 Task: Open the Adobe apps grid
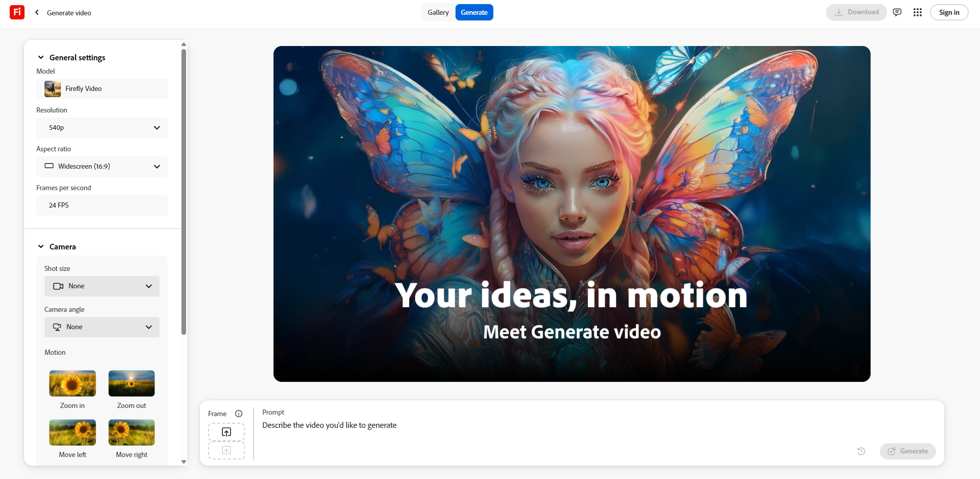(x=918, y=12)
